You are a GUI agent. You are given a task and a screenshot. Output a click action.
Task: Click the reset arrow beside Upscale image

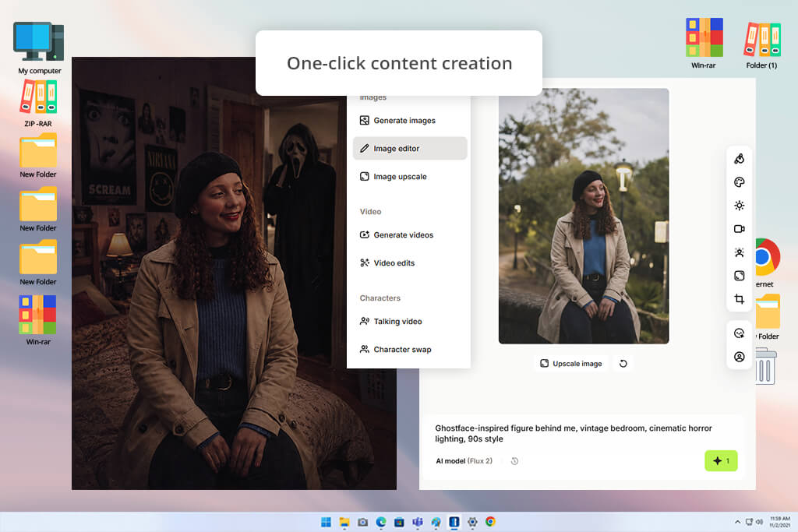pyautogui.click(x=623, y=364)
